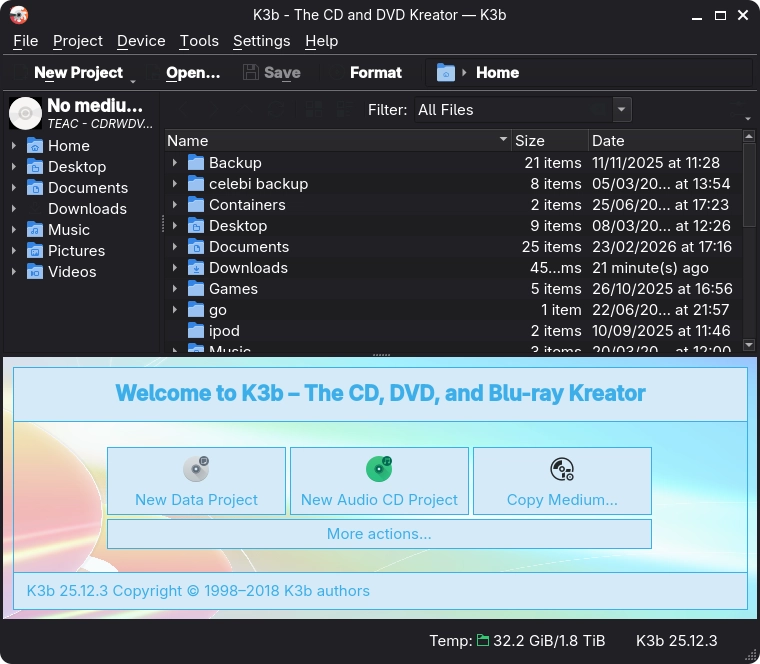The height and width of the screenshot is (664, 760).
Task: Click the dim reload icon in file browser toolbar
Action: pyautogui.click(x=277, y=110)
